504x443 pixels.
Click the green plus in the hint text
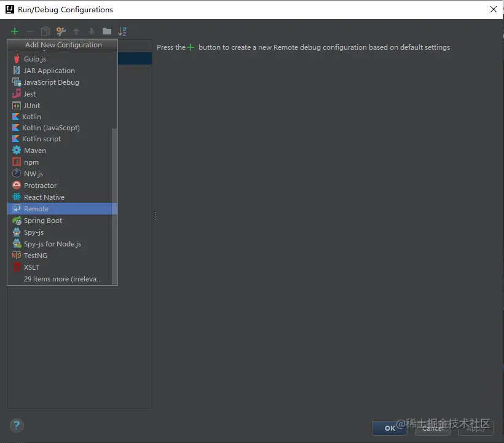tap(191, 47)
